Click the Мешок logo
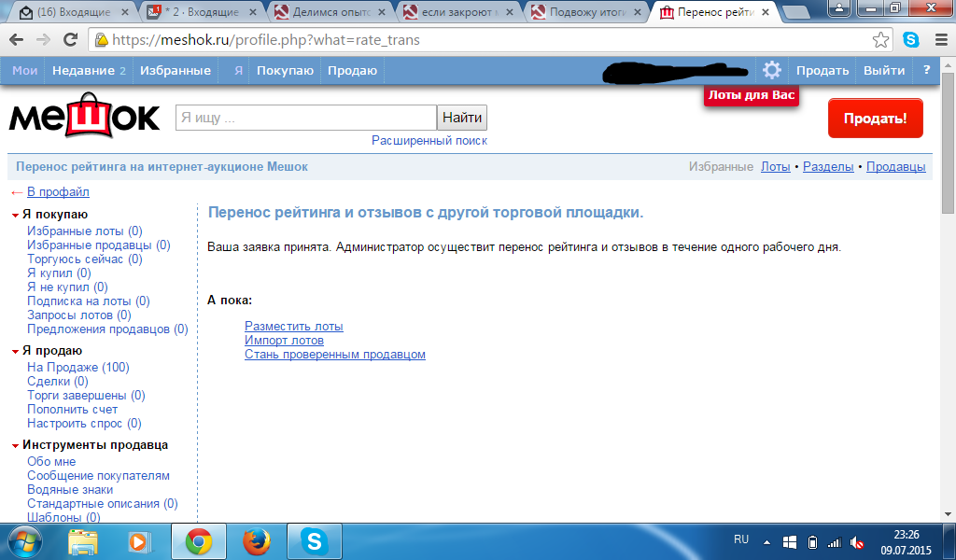 84,116
